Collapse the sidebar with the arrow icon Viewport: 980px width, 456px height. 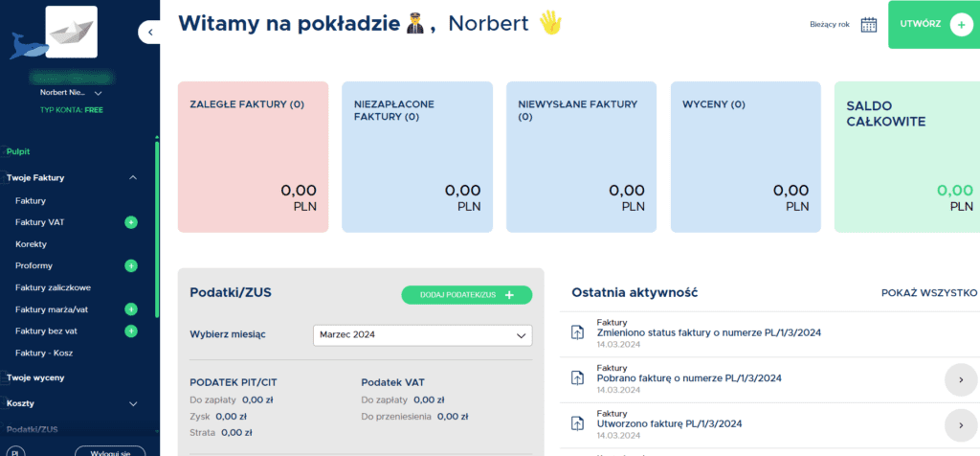[151, 33]
